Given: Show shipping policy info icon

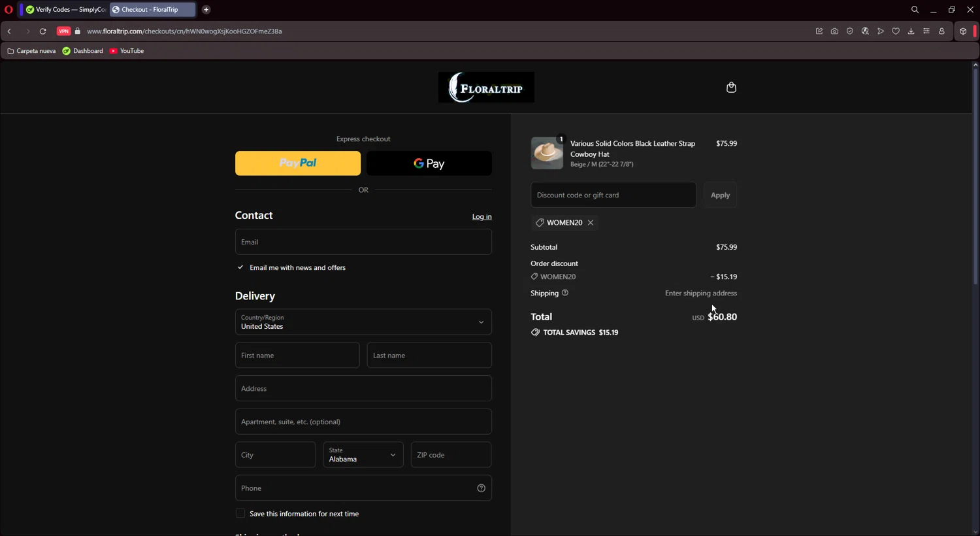Looking at the screenshot, I should point(565,293).
